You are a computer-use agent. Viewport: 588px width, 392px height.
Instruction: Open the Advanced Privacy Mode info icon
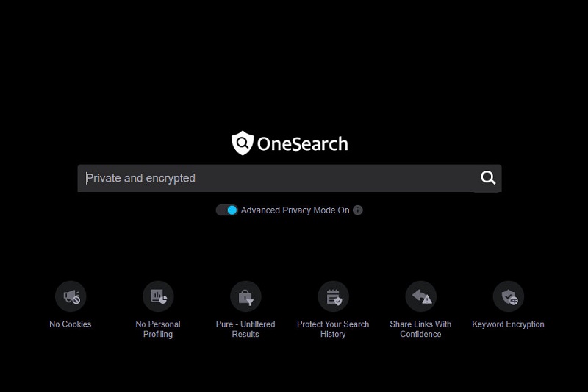pyautogui.click(x=358, y=210)
